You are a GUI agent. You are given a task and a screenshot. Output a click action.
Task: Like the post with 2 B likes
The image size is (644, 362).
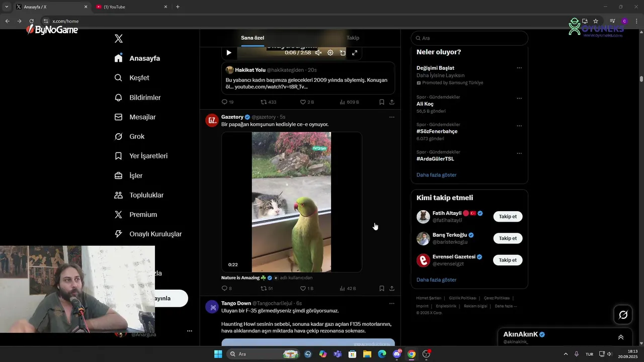pos(307,102)
